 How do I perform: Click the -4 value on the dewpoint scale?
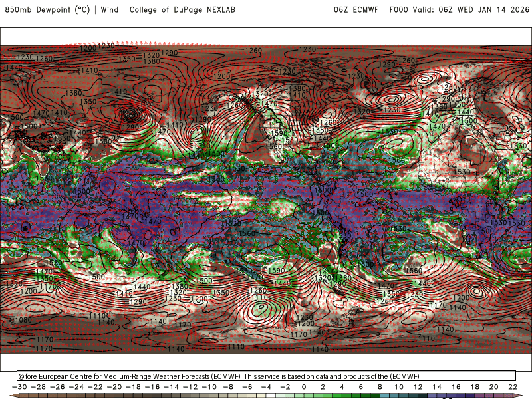[x=267, y=387]
